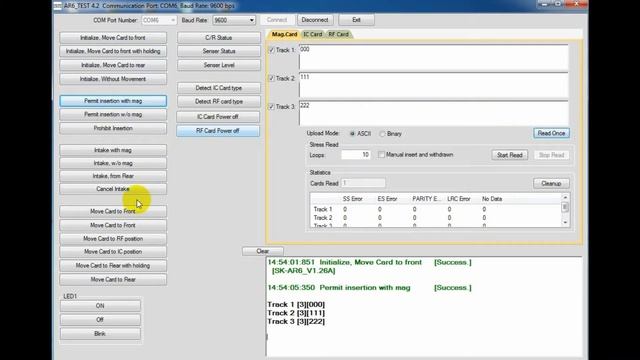Switch to the IC Card tab
Screen dimensions: 640x360
(x=313, y=34)
